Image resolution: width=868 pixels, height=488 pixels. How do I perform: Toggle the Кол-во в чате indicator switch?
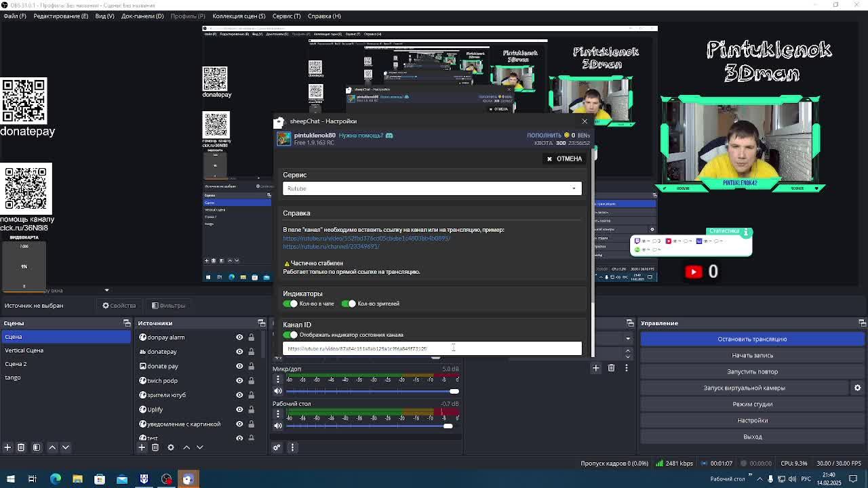(290, 304)
